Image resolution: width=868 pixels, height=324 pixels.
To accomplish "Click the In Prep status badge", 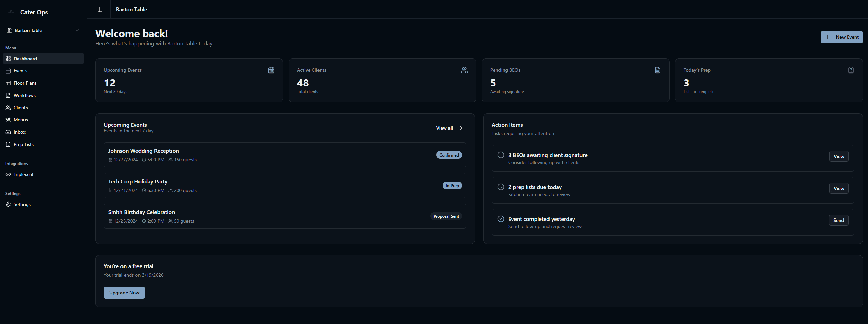I will pyautogui.click(x=452, y=185).
